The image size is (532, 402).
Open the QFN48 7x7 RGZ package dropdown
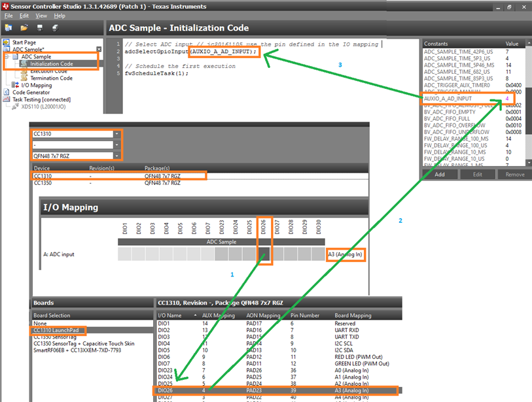pyautogui.click(x=116, y=156)
